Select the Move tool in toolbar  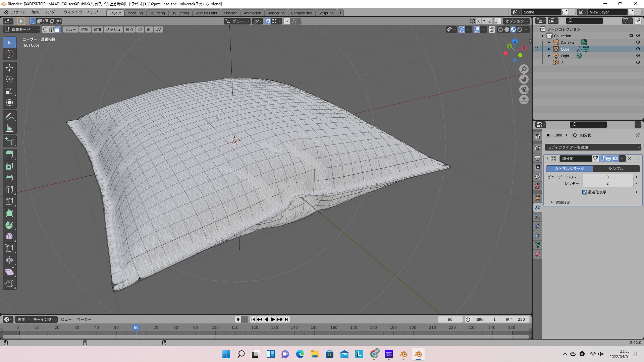(9, 68)
